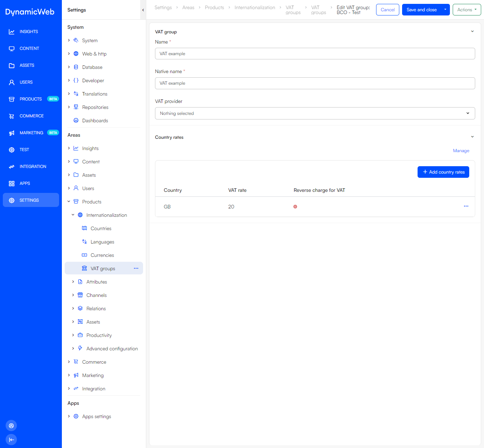The height and width of the screenshot is (448, 484).
Task: Open Advanced configuration tree item
Action: pyautogui.click(x=112, y=349)
